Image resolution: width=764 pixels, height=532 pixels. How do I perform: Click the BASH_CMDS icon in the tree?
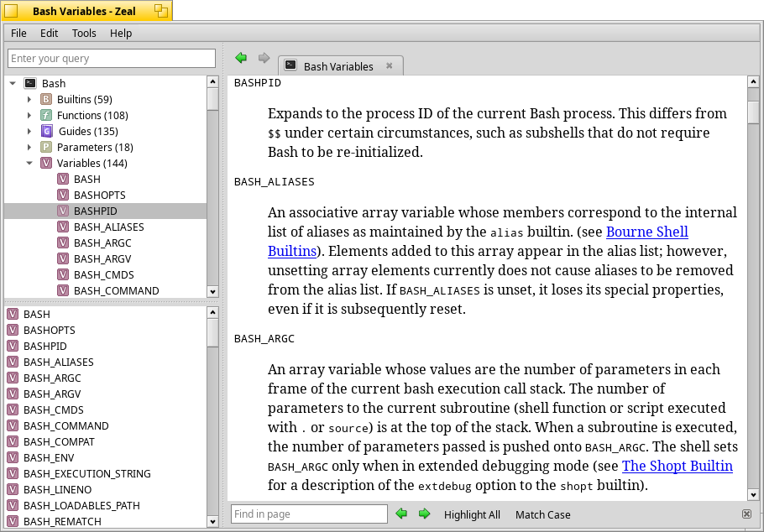pyautogui.click(x=63, y=274)
